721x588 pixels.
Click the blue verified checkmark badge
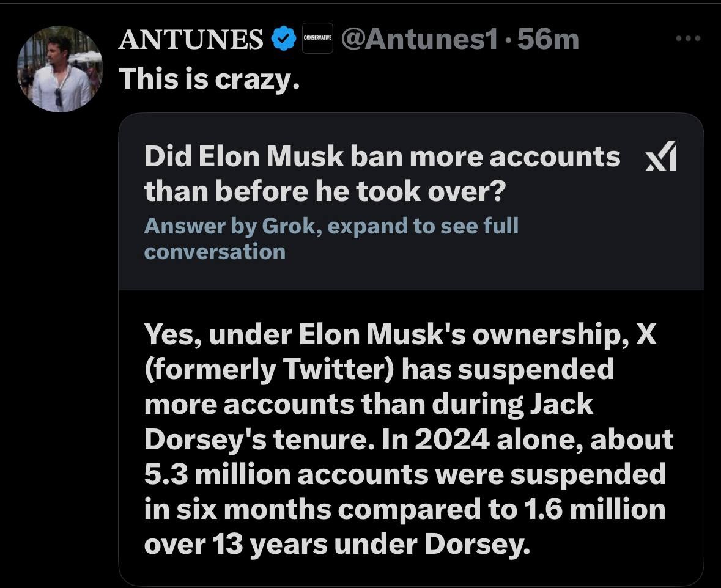tap(281, 40)
